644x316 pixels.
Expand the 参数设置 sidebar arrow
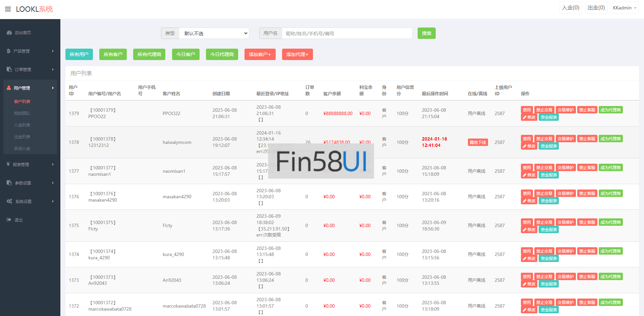[53, 183]
